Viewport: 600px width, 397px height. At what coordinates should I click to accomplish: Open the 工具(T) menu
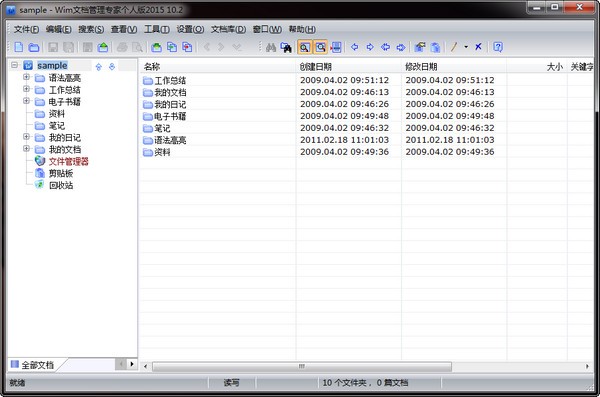157,29
